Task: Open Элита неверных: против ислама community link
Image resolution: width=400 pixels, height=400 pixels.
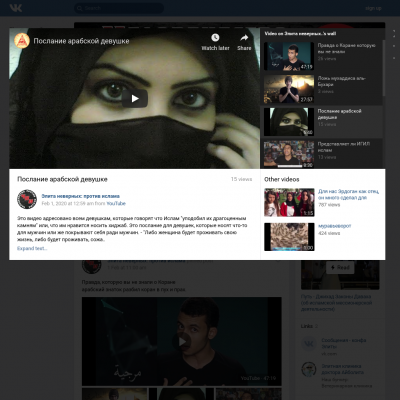Action: [80, 196]
